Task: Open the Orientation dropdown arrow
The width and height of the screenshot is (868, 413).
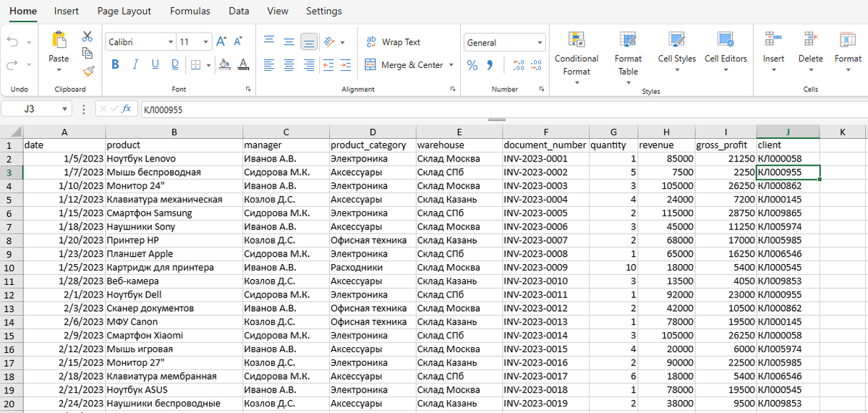Action: (342, 42)
